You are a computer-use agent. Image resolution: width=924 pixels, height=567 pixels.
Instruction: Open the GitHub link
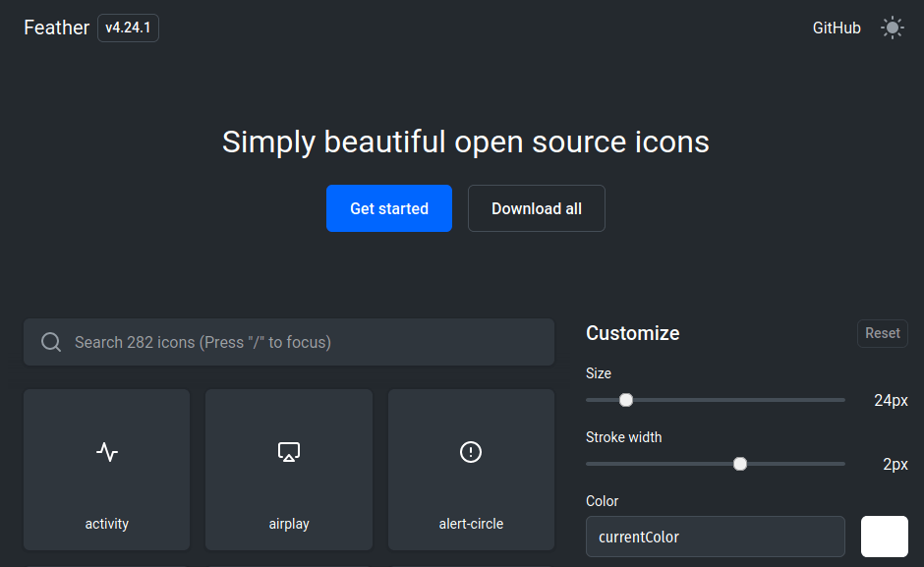click(837, 28)
